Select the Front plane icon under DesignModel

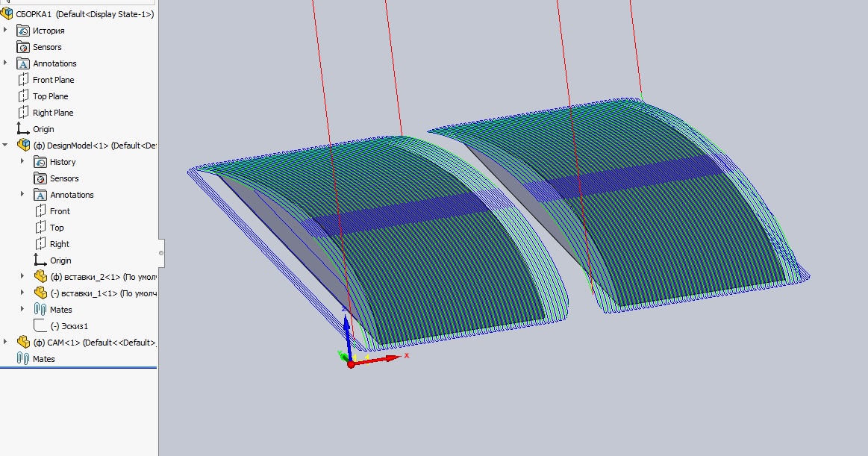[40, 211]
